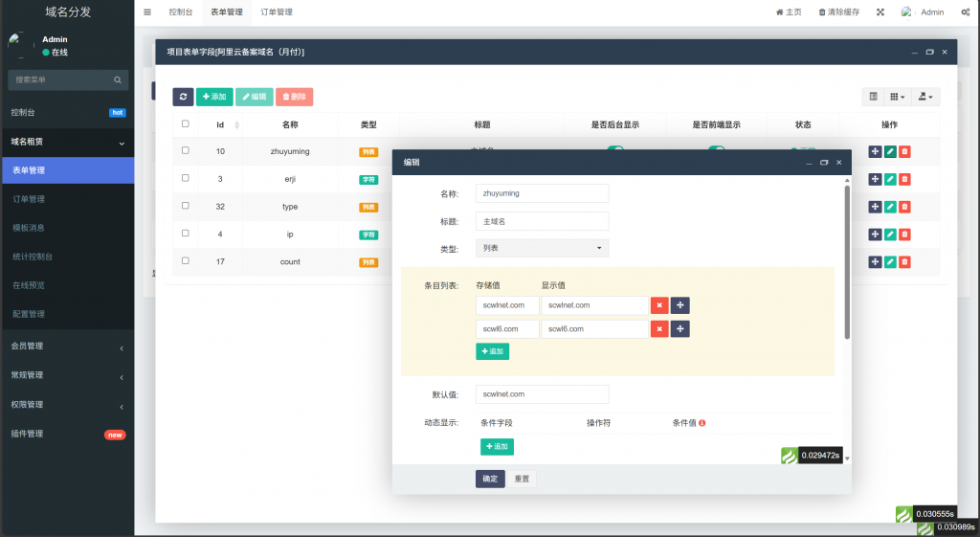Click the edit pencil icon for row count
This screenshot has height=537, width=980.
[890, 262]
